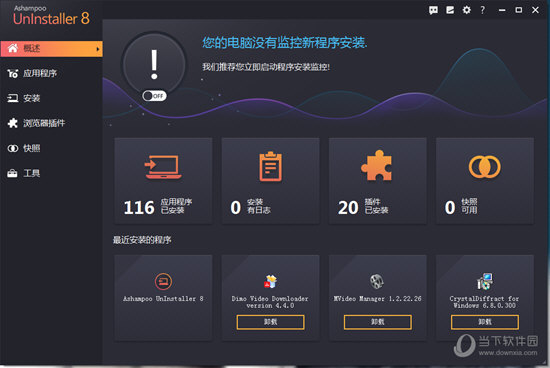
Task: Close the UnInstaller window
Action: click(535, 10)
